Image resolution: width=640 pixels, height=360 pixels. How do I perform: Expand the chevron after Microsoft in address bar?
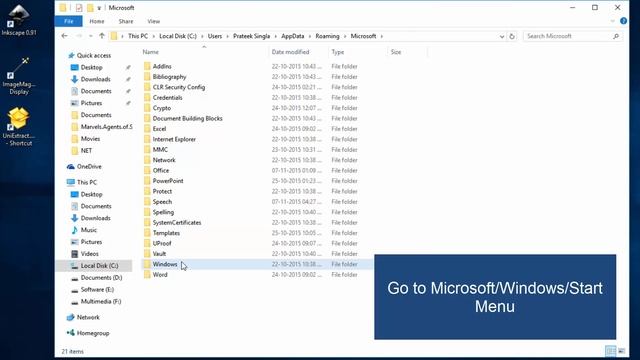click(382, 36)
